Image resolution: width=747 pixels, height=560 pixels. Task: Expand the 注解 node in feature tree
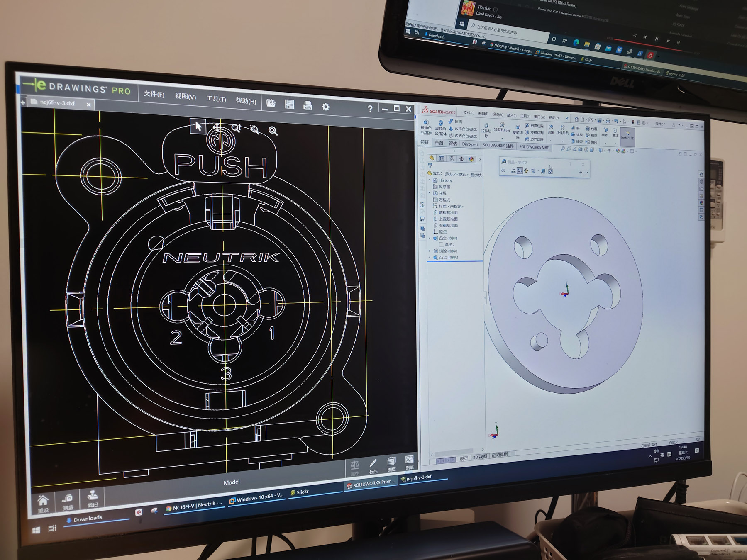(x=430, y=193)
